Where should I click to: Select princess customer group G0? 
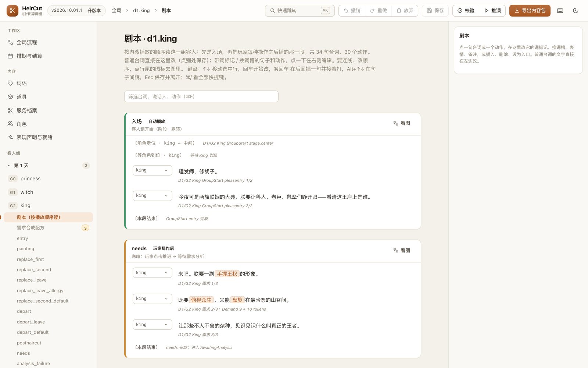click(x=49, y=178)
